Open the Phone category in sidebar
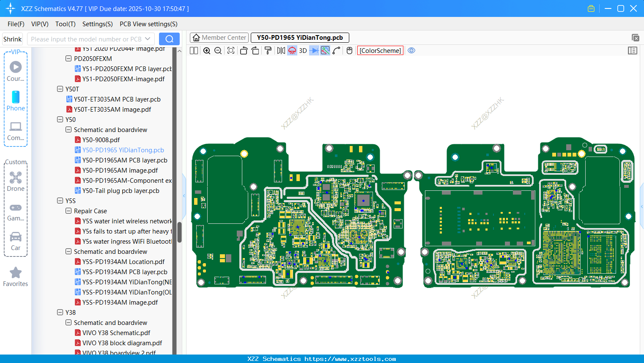This screenshot has width=644, height=363. point(16,101)
